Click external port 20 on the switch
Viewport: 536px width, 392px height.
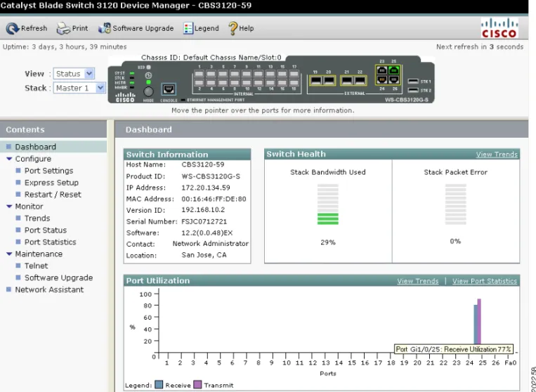coord(329,81)
